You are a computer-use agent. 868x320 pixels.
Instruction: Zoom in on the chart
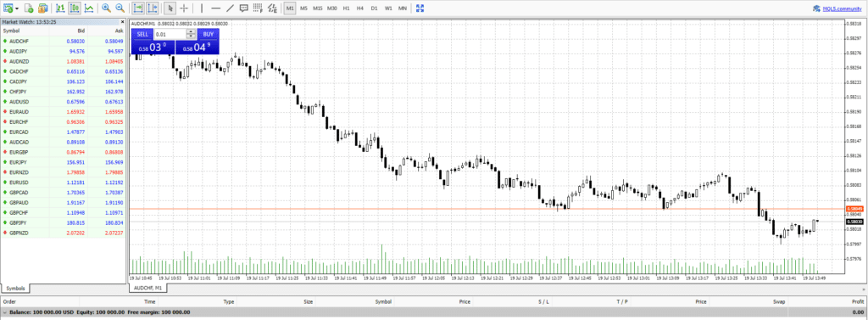click(x=106, y=8)
